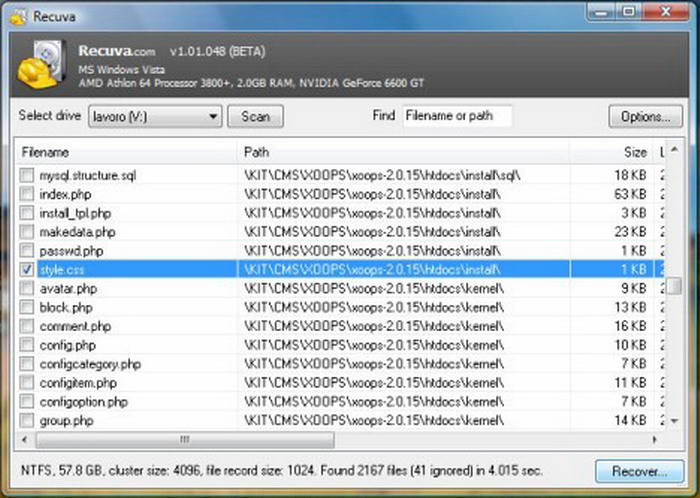Tick the install_tpl.php checkbox
700x498 pixels.
pyautogui.click(x=27, y=213)
